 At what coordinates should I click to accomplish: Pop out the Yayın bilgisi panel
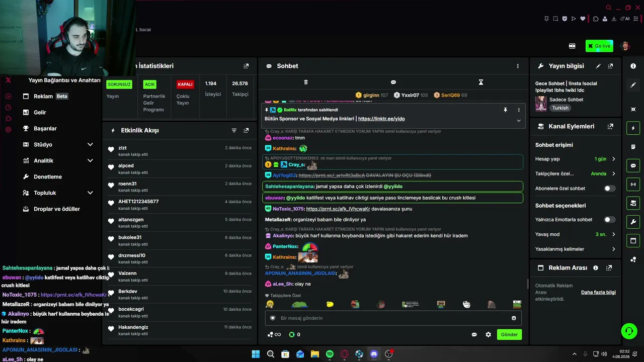point(610,66)
